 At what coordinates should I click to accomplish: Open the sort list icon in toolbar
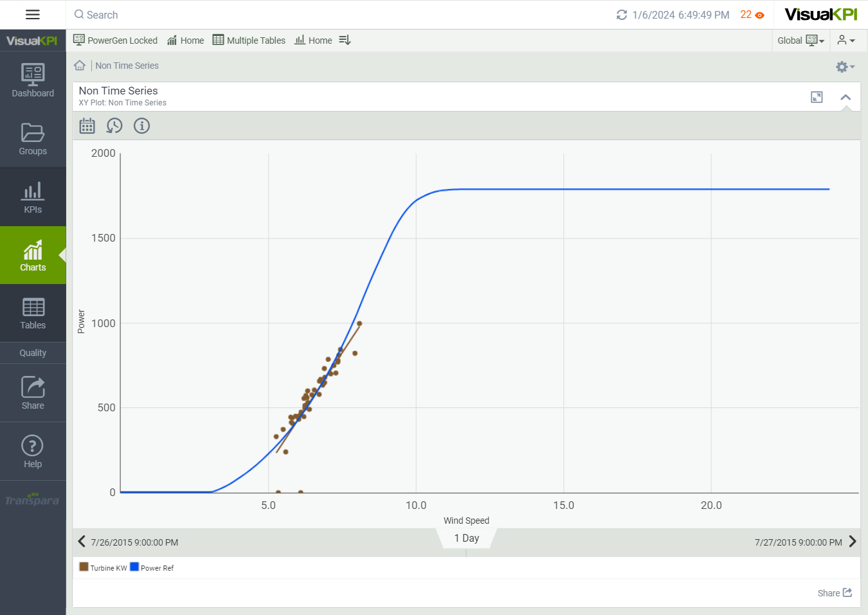pyautogui.click(x=345, y=40)
